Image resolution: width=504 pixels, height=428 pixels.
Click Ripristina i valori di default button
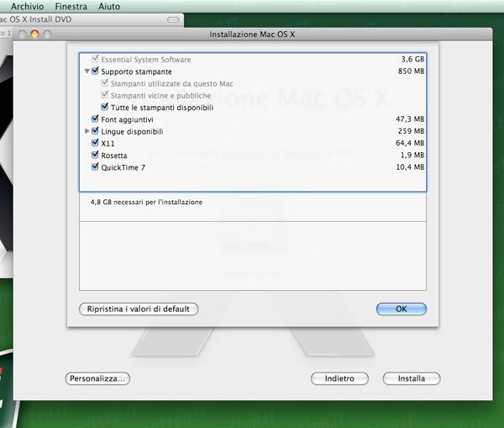[139, 309]
